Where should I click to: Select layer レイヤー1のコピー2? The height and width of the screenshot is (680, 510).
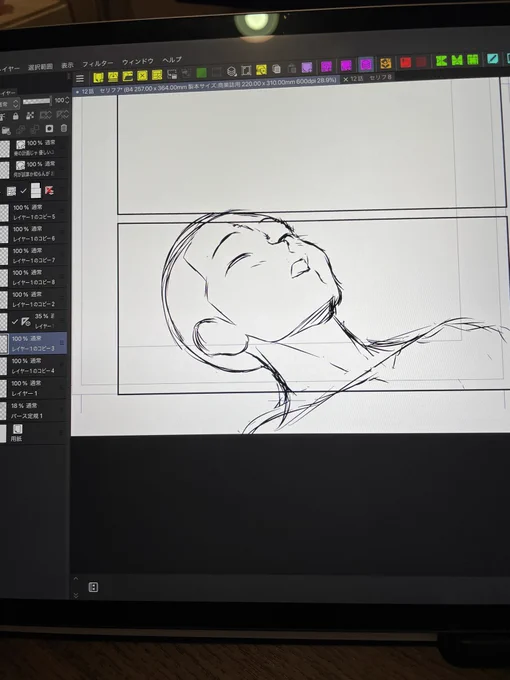click(34, 299)
